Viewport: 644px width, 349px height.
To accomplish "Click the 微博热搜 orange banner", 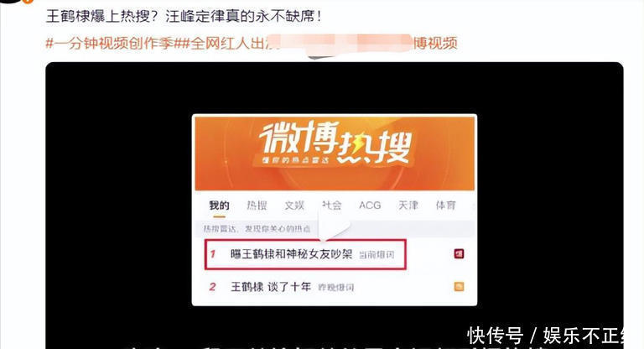I will point(335,153).
